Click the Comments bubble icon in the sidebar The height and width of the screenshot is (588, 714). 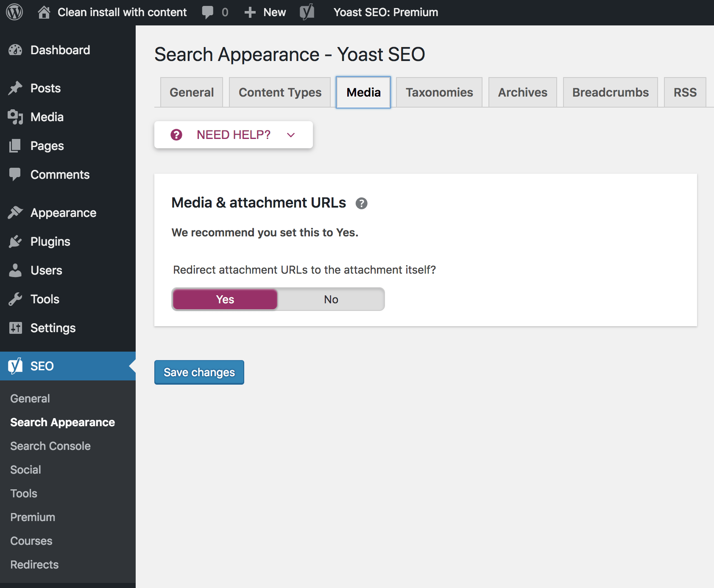[x=15, y=175]
